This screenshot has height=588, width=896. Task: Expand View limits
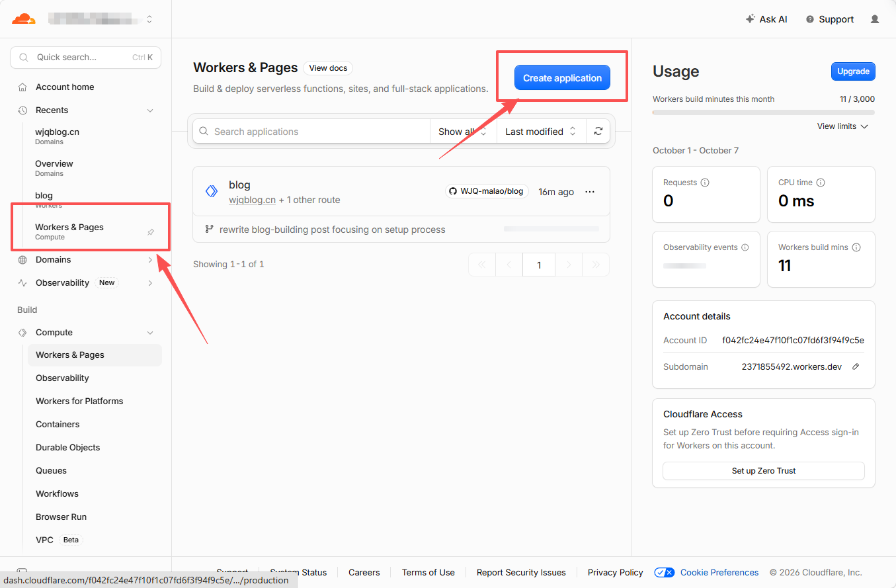(x=842, y=126)
